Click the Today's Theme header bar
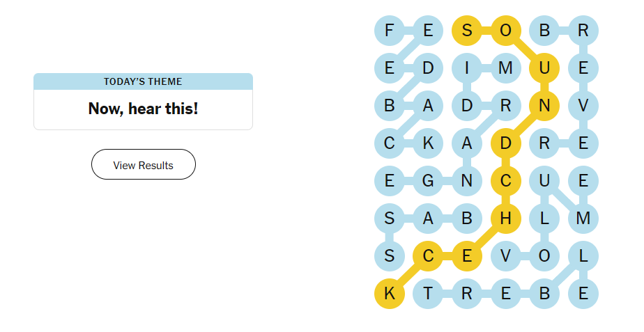Viewport: 644px width, 332px height. coord(143,81)
